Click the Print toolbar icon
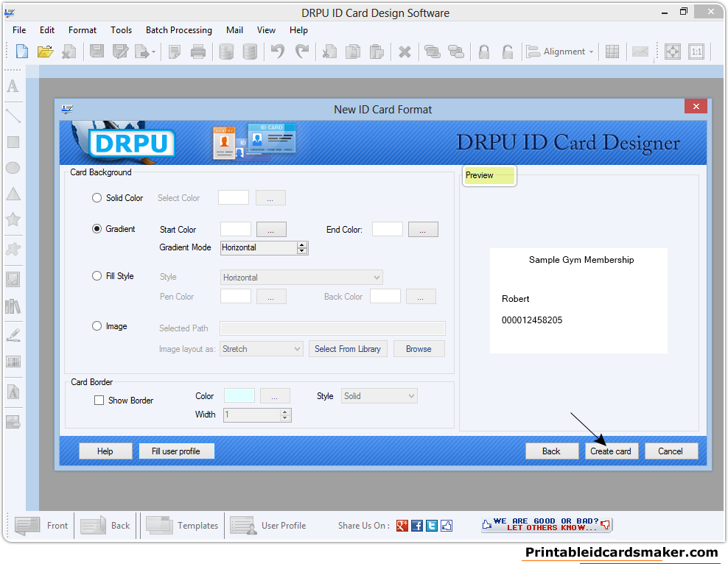The width and height of the screenshot is (728, 564). point(198,51)
